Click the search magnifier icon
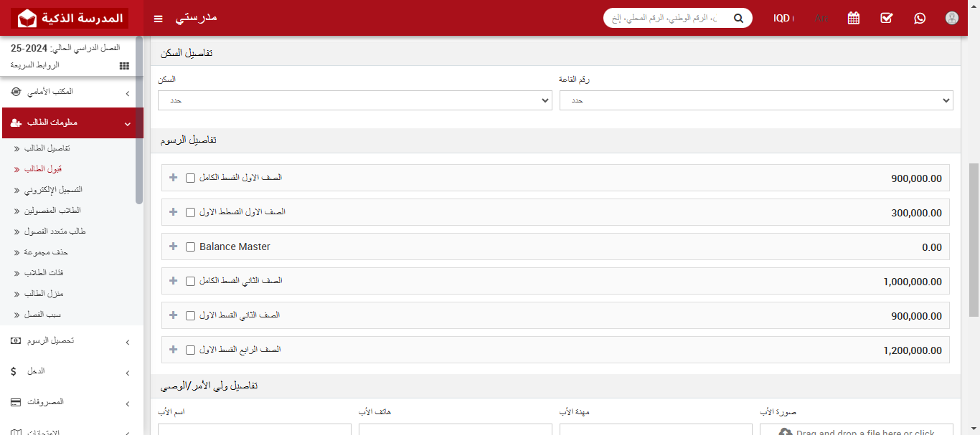980x435 pixels. click(738, 18)
